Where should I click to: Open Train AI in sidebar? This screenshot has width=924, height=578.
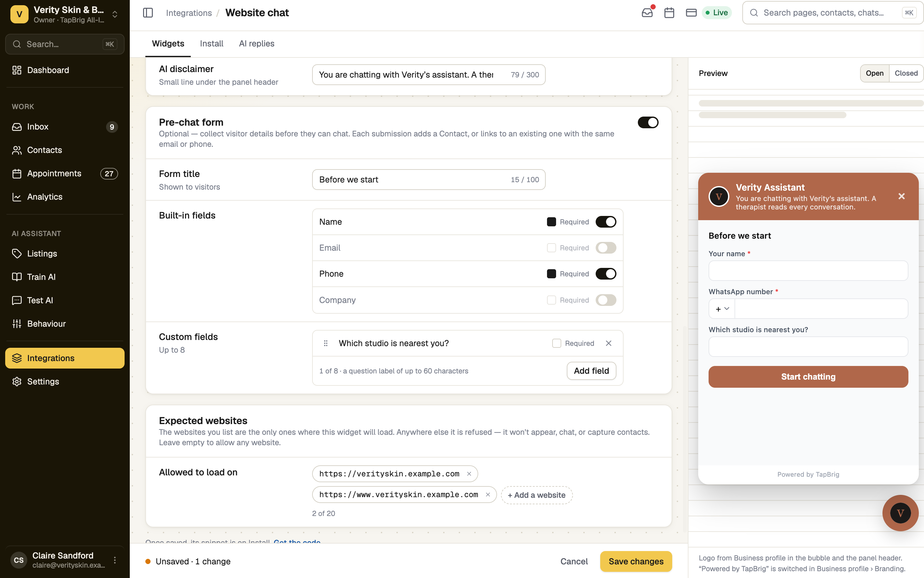[x=65, y=277]
